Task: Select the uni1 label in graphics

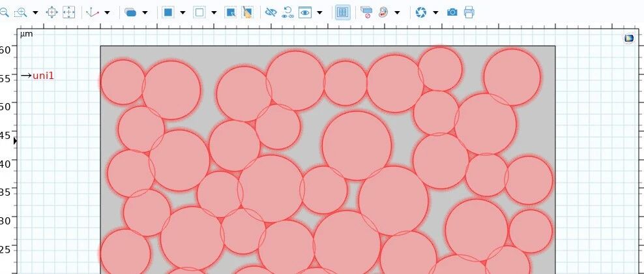Action: click(43, 76)
